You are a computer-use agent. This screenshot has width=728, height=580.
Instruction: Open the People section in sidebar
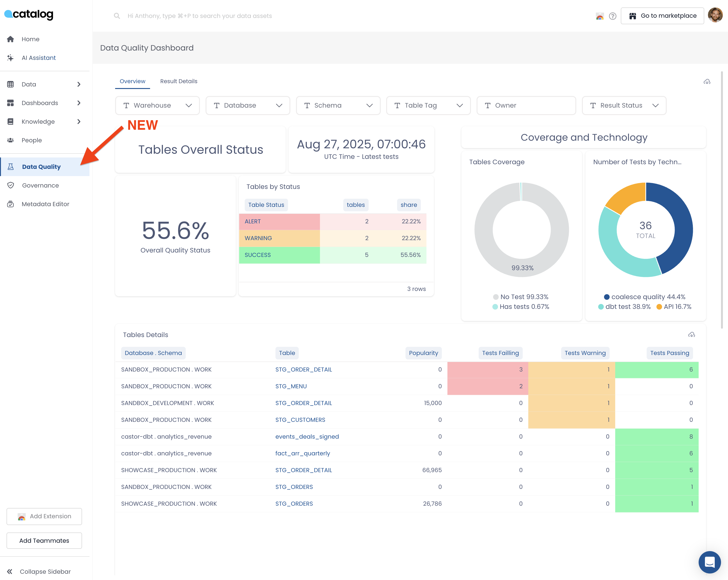(x=32, y=140)
